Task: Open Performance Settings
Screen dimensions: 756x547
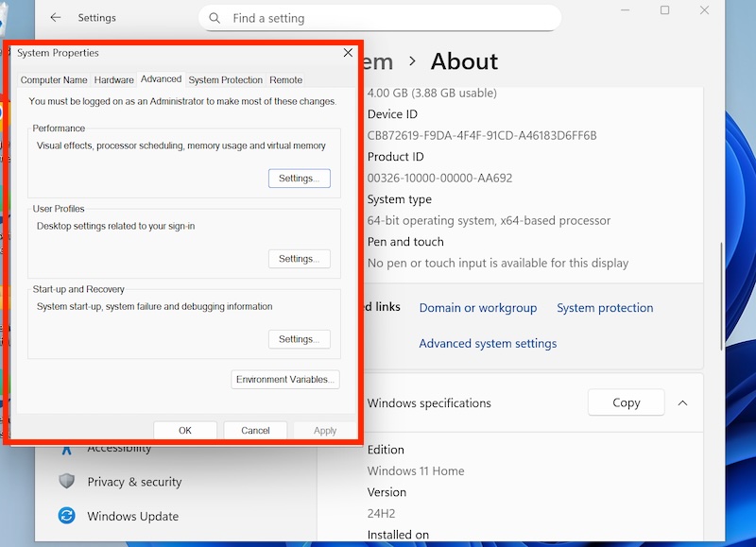Action: tap(299, 179)
